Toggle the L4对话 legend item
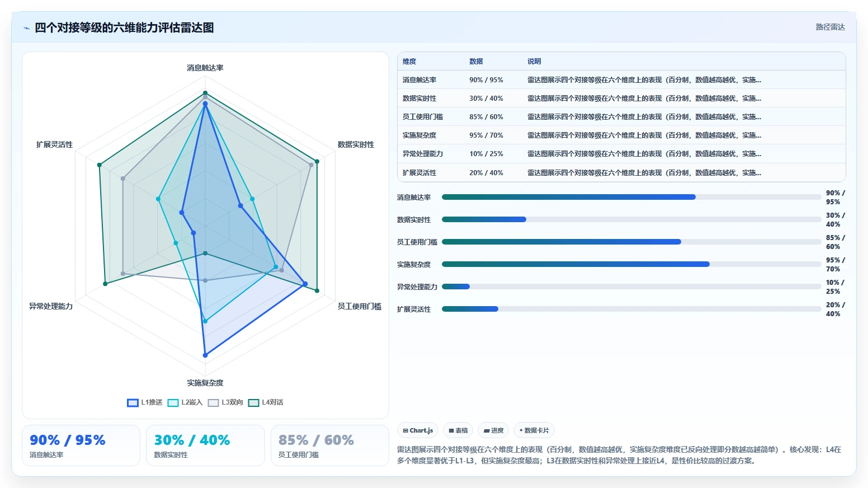This screenshot has width=868, height=488. [266, 402]
